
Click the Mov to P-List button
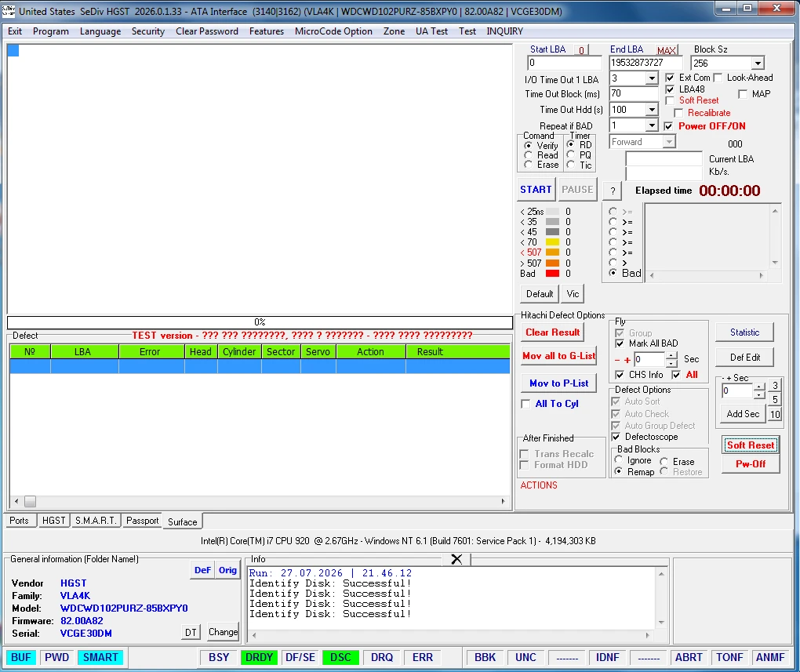tap(558, 383)
